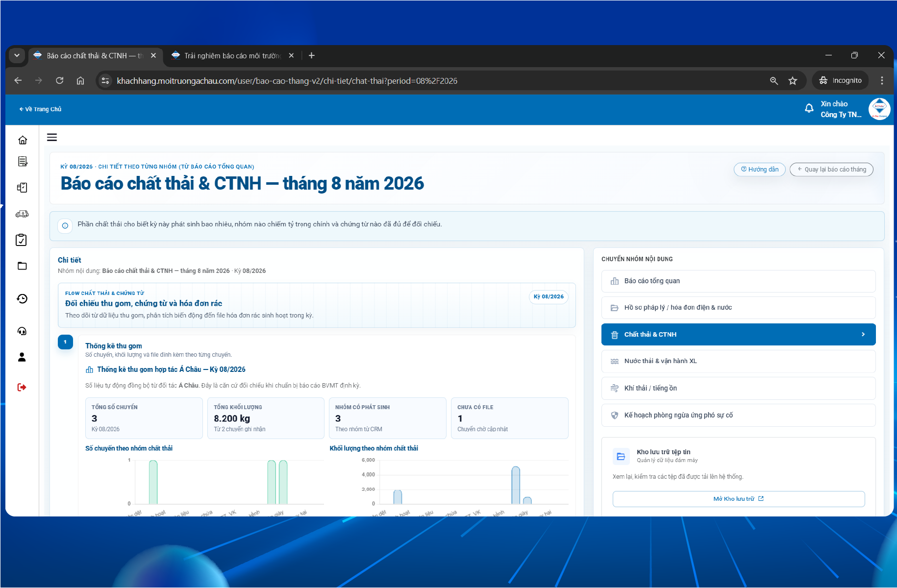Open the notification bell
Image resolution: width=897 pixels, height=588 pixels.
809,108
